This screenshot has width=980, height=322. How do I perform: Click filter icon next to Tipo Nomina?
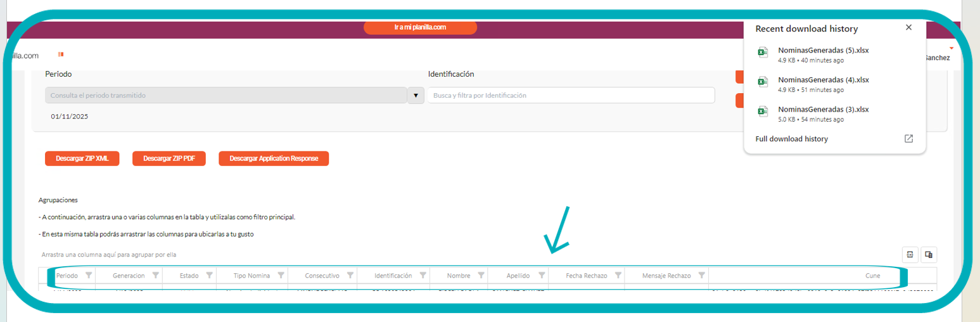[281, 276]
